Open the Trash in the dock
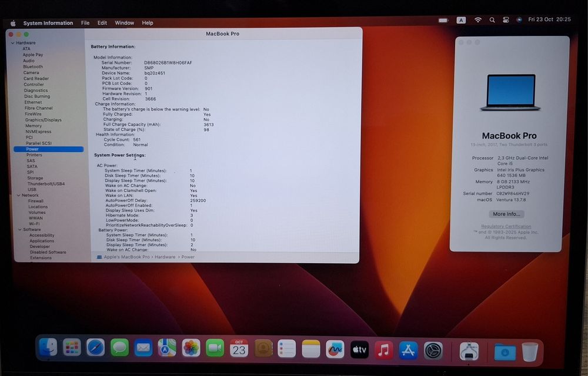 tap(530, 352)
